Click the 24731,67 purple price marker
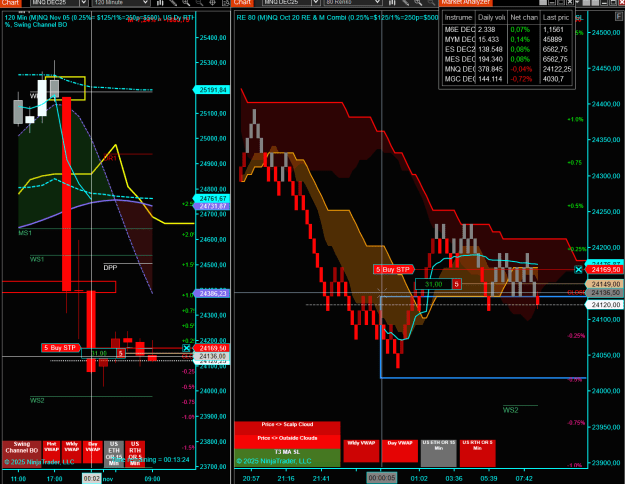625x484 pixels. click(x=212, y=206)
